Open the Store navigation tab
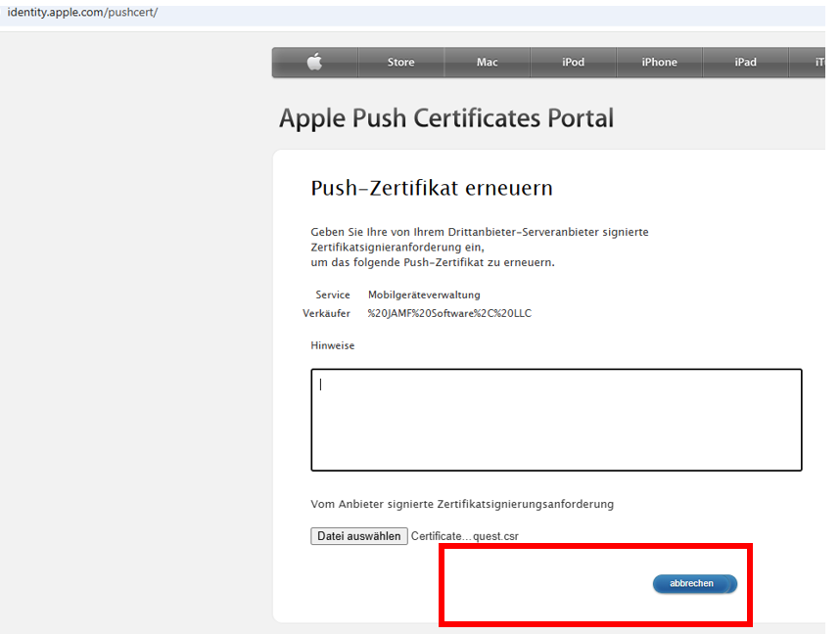This screenshot has width=840, height=634. click(400, 63)
